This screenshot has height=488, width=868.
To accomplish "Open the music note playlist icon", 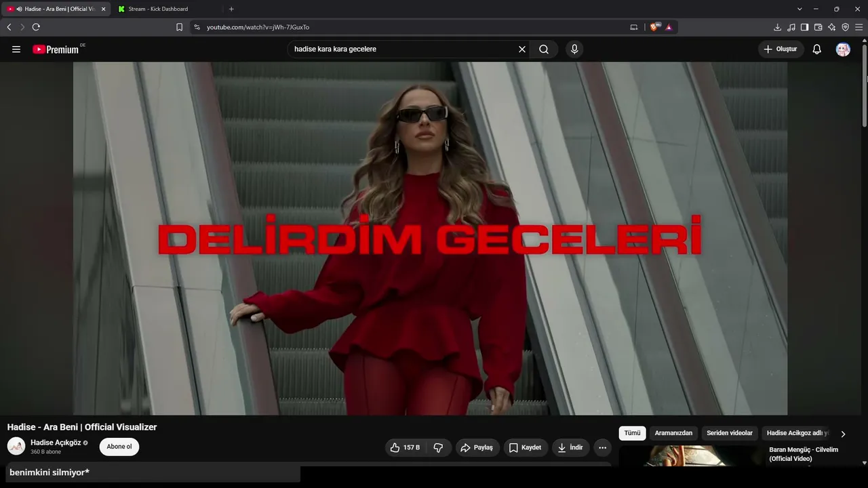I will pos(791,27).
